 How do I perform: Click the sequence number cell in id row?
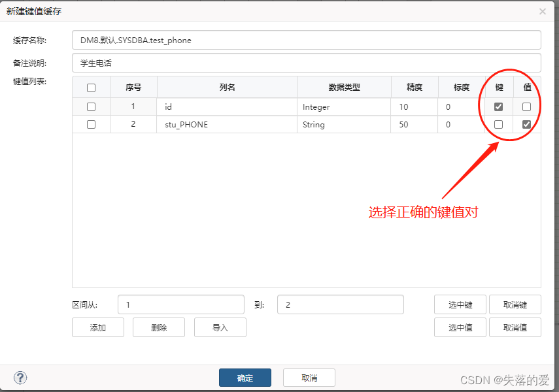133,106
